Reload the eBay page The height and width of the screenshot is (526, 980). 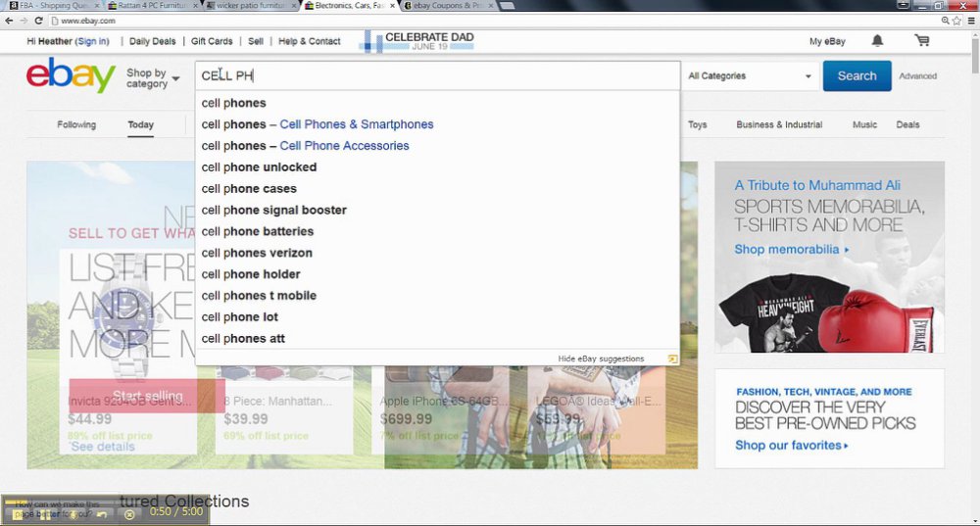pyautogui.click(x=38, y=21)
